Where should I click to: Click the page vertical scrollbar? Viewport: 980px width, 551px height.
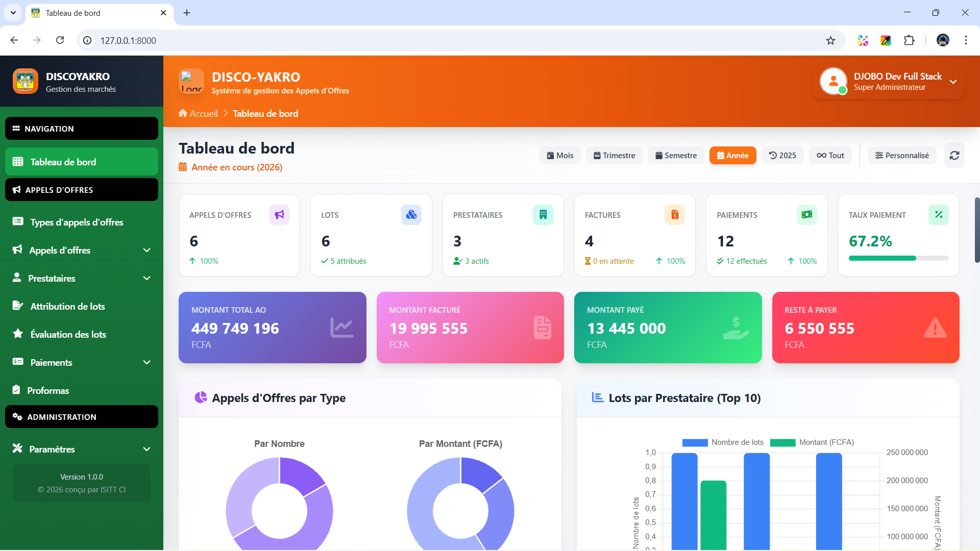(x=977, y=230)
